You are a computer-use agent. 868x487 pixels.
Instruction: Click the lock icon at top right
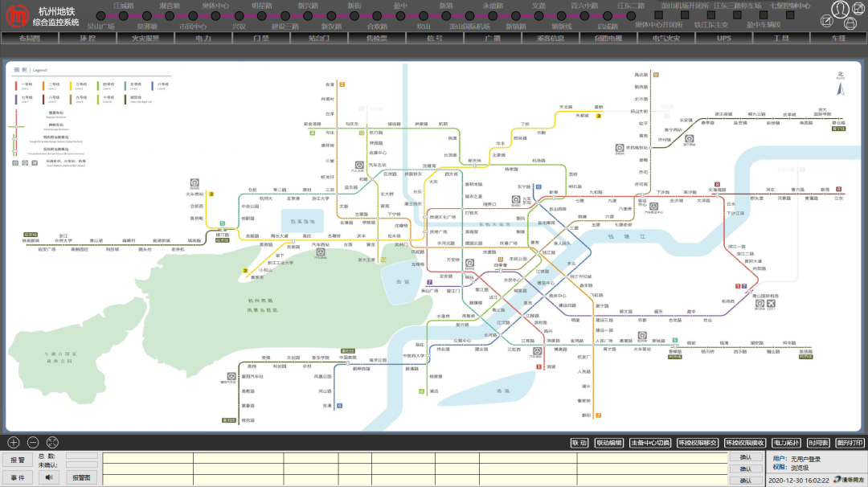tap(850, 24)
